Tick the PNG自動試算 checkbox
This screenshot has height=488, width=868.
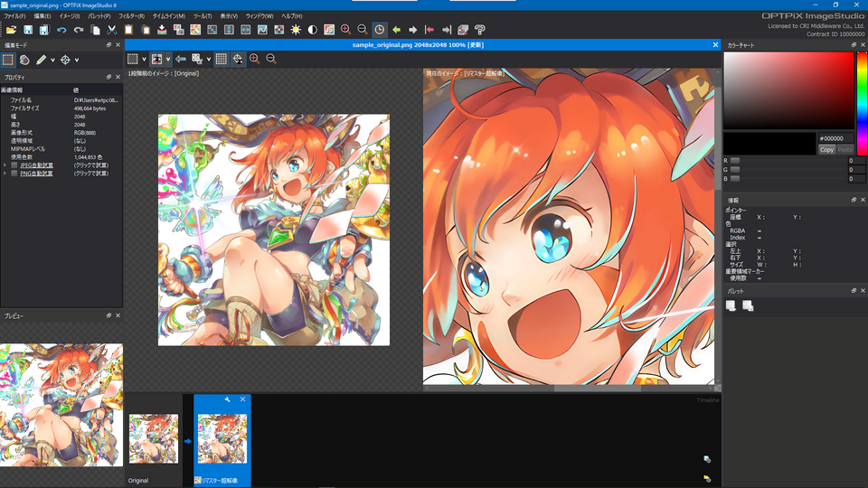(14, 174)
